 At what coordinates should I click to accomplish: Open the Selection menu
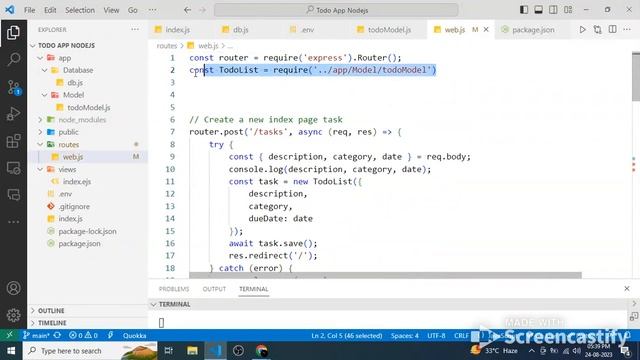click(80, 10)
